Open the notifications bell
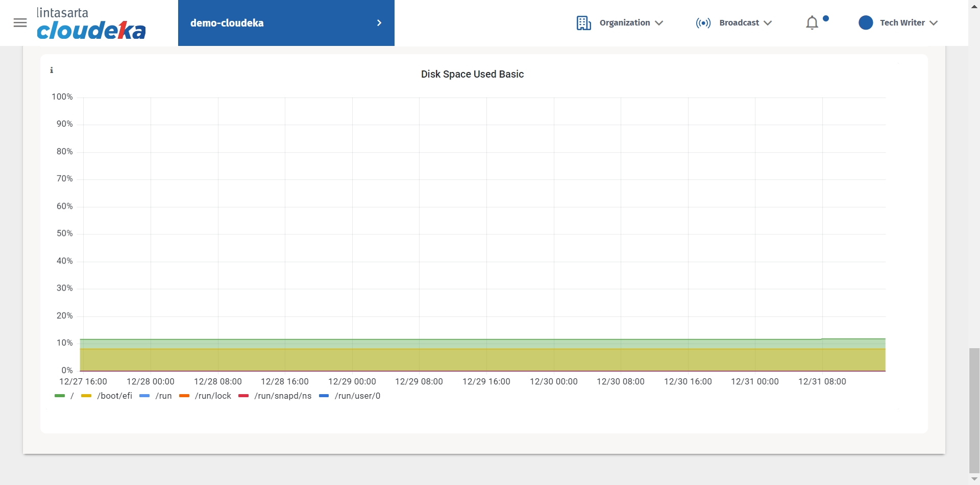Viewport: 980px width, 485px height. (x=812, y=23)
